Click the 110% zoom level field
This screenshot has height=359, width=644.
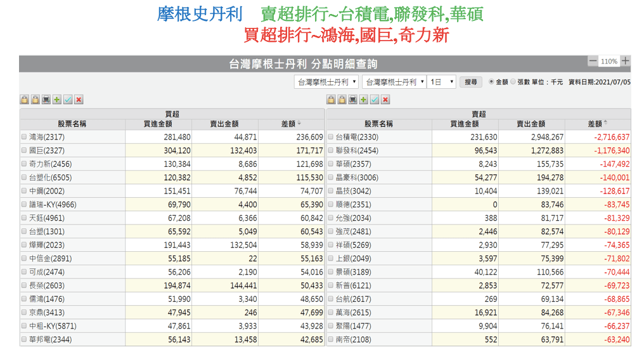click(609, 62)
